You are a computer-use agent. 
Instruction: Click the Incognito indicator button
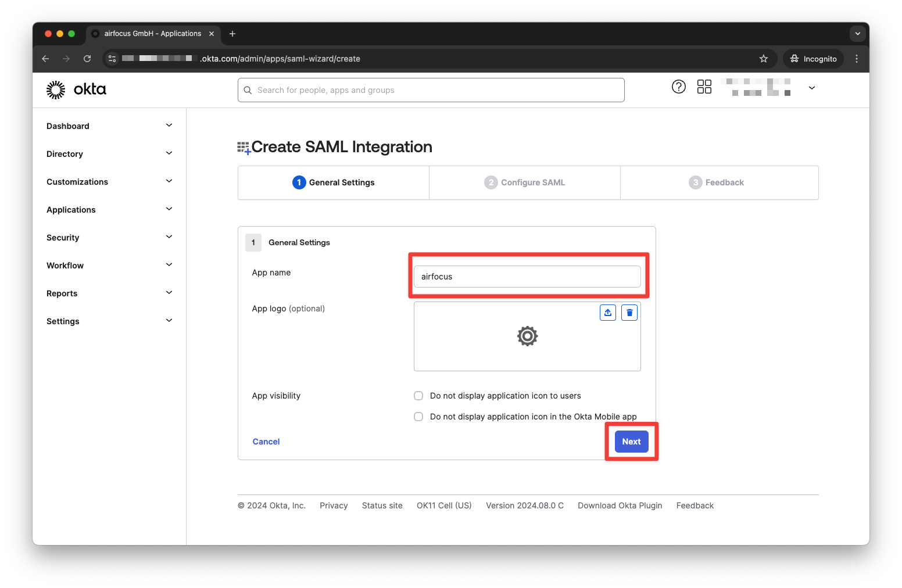pos(813,59)
